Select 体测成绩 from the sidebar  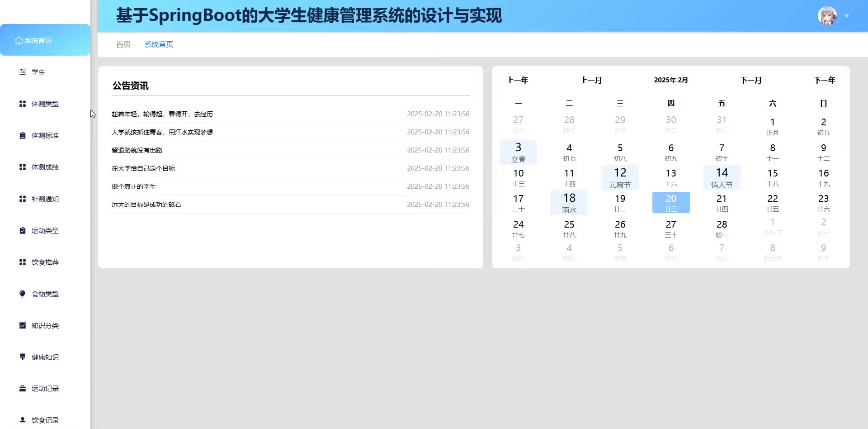[45, 167]
